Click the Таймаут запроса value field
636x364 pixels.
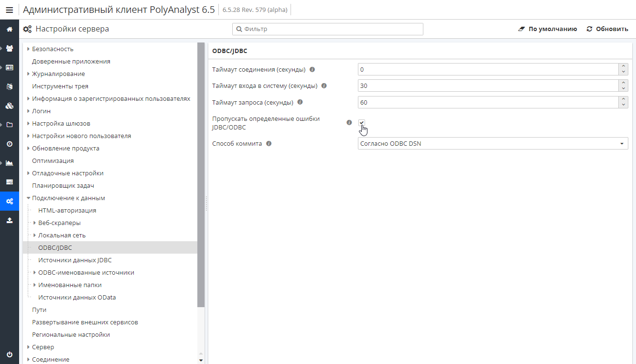click(488, 102)
